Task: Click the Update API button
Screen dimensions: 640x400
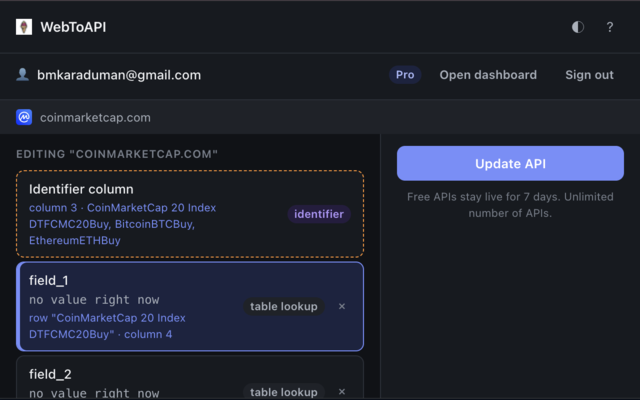Action: click(510, 163)
